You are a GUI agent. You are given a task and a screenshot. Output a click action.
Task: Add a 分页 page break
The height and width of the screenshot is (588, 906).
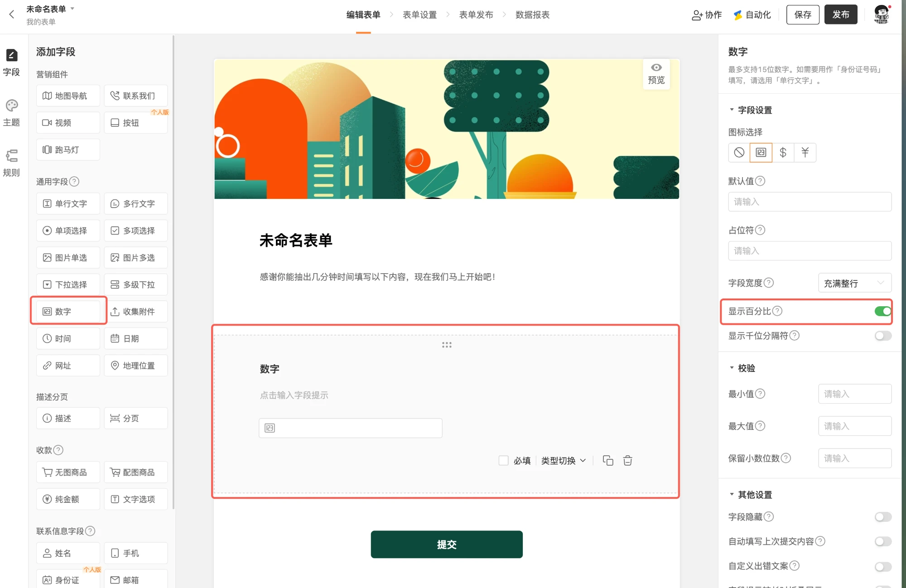[x=136, y=418]
